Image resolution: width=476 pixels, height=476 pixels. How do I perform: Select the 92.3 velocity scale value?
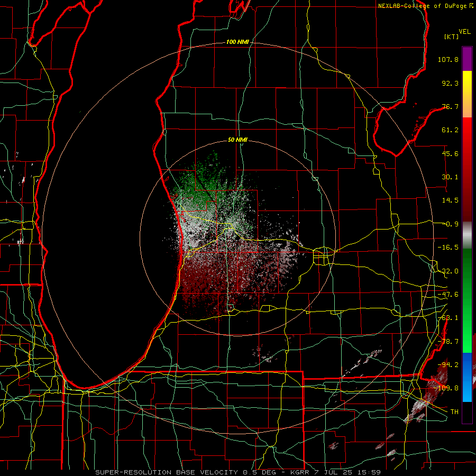[x=450, y=83]
